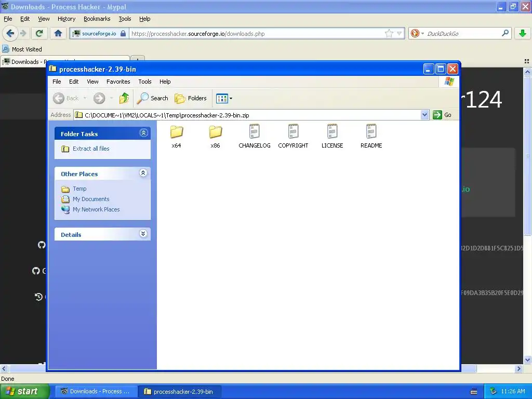532x399 pixels.
Task: Click the Explorer Back button
Action: click(x=66, y=98)
